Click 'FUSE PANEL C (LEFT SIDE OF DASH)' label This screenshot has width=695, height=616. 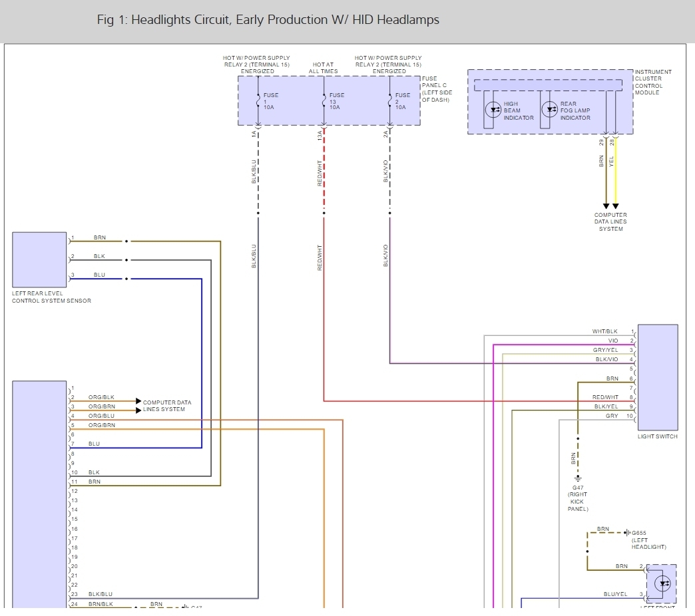point(437,89)
